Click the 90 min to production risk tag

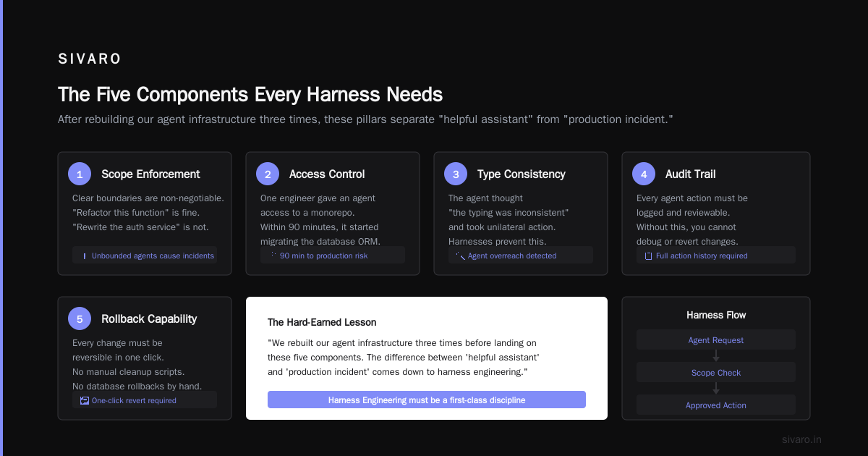coord(333,255)
